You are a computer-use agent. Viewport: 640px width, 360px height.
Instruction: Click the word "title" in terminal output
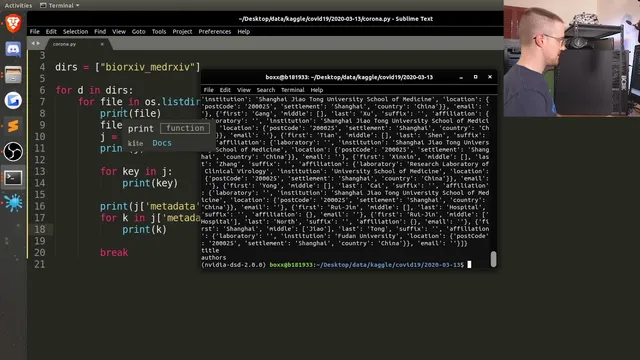coord(210,250)
